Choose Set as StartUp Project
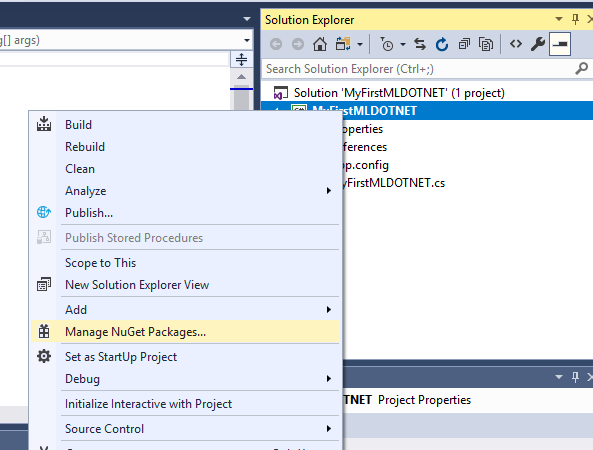 click(185, 357)
